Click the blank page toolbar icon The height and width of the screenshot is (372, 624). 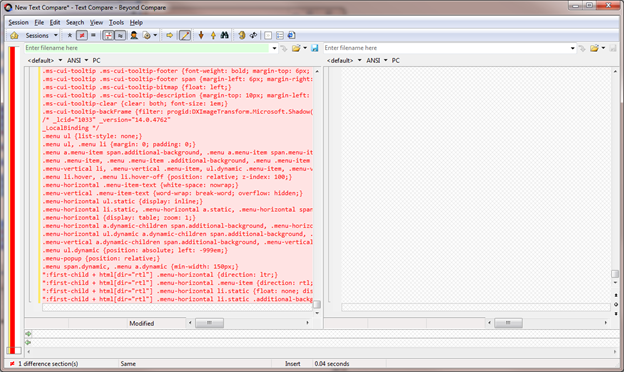[x=268, y=35]
